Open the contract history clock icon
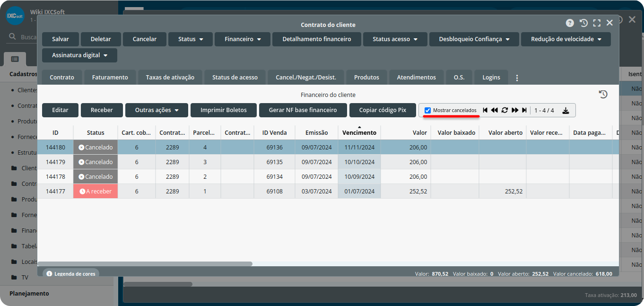The height and width of the screenshot is (306, 644). click(x=583, y=23)
